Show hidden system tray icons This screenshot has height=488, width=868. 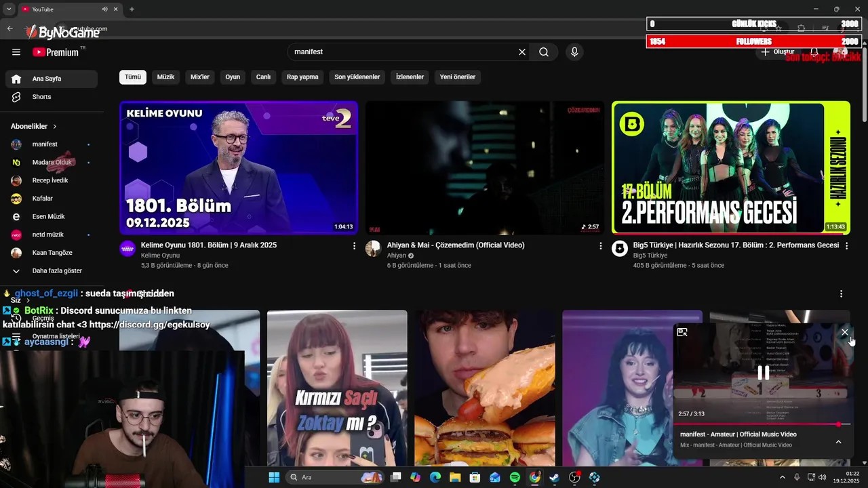tap(782, 477)
